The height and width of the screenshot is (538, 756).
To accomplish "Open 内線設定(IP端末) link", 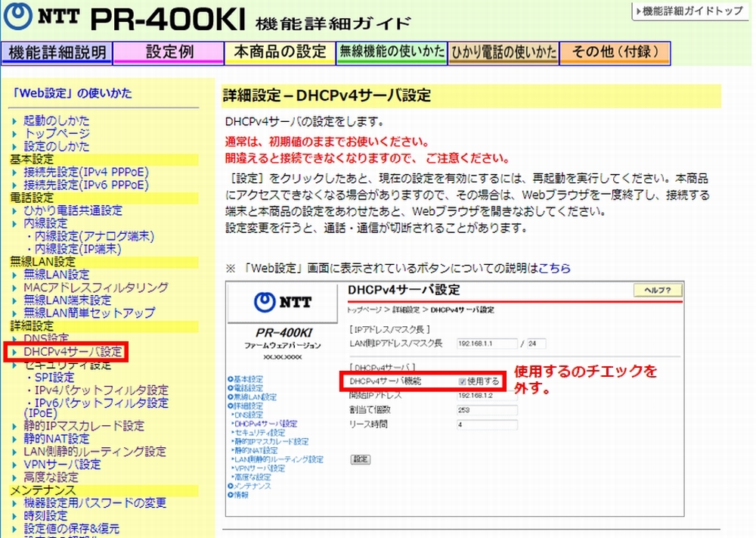I will (x=78, y=249).
